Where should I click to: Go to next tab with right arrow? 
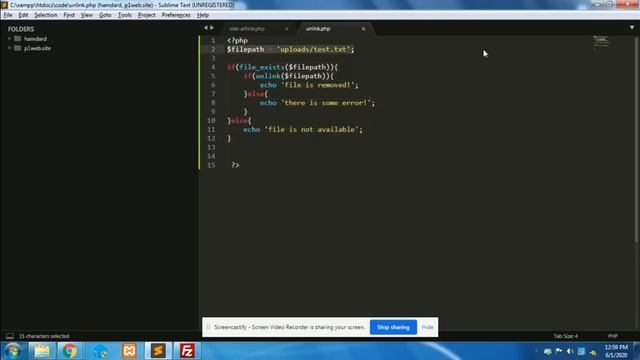pyautogui.click(x=212, y=28)
